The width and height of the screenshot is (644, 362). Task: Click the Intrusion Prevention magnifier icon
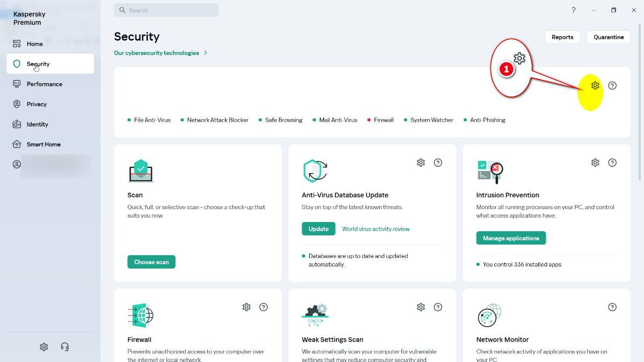(x=489, y=172)
